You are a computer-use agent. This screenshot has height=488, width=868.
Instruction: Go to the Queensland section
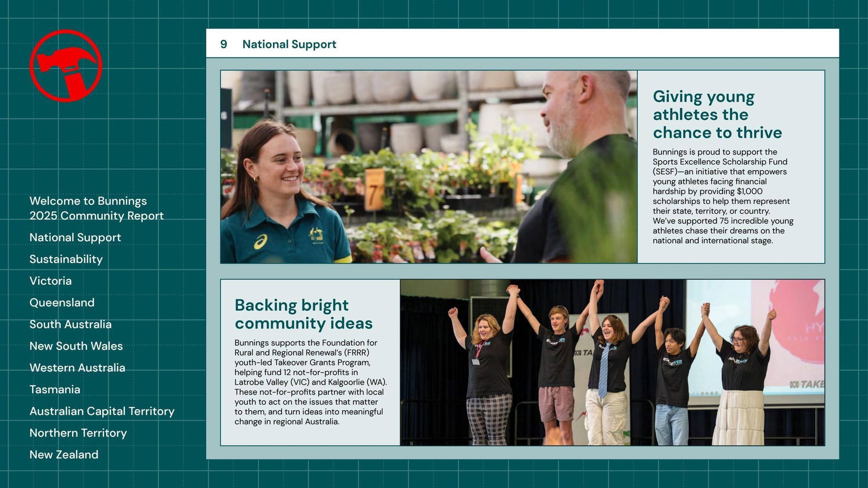click(62, 303)
